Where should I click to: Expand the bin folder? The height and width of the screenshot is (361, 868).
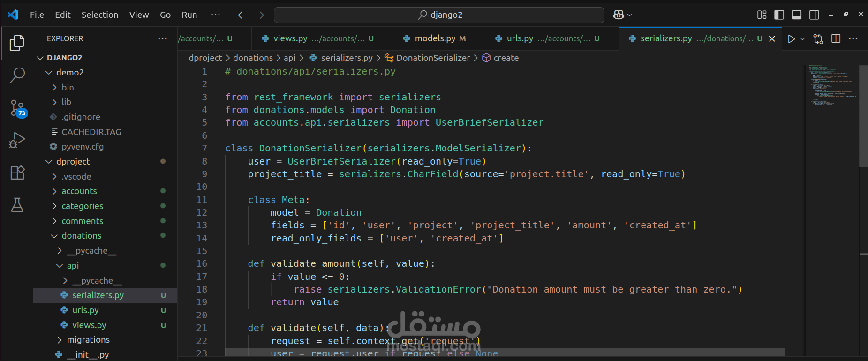pos(54,88)
